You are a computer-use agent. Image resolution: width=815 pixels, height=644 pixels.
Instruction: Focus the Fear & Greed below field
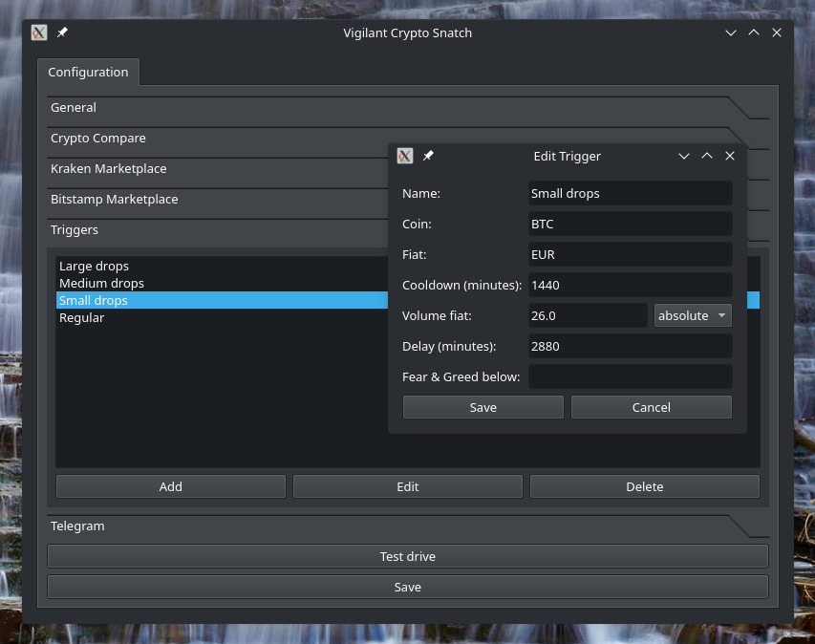pos(631,376)
